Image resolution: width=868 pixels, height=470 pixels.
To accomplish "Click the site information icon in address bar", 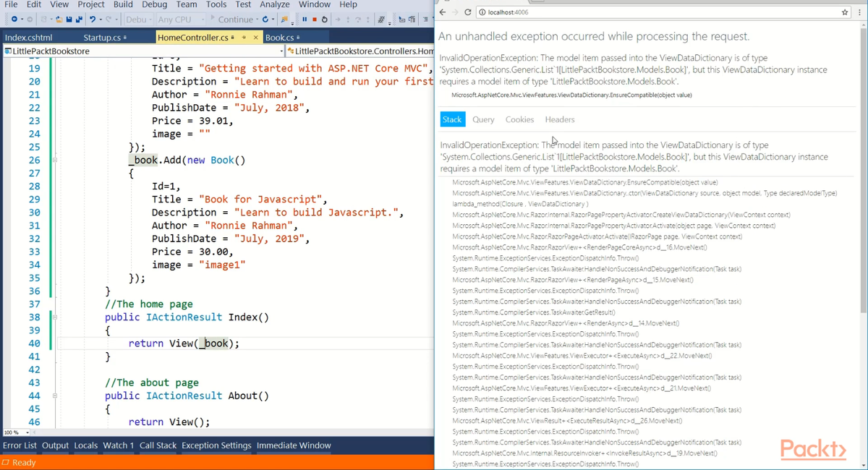I will click(482, 12).
